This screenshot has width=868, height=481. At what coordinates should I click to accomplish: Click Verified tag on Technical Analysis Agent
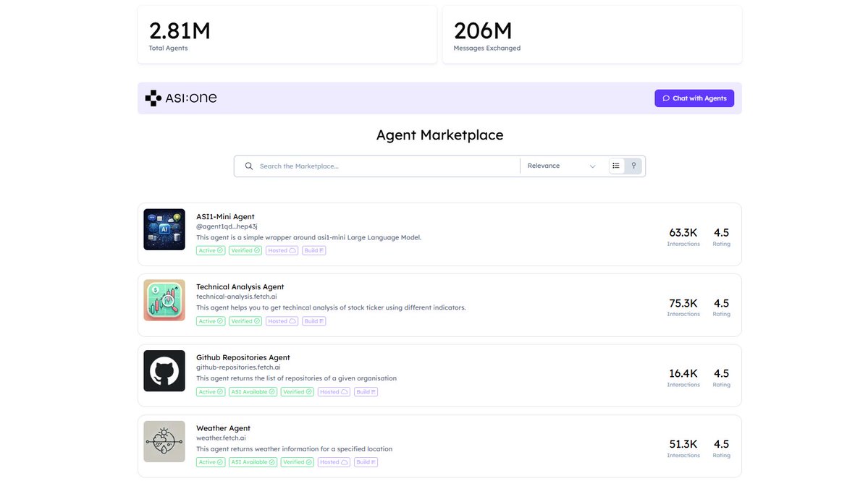[x=245, y=321]
